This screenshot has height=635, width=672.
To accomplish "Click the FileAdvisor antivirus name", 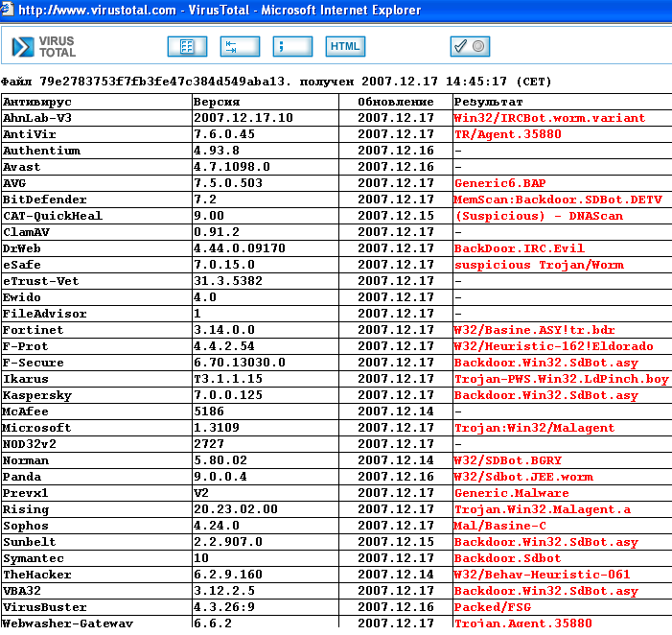I will [x=45, y=314].
